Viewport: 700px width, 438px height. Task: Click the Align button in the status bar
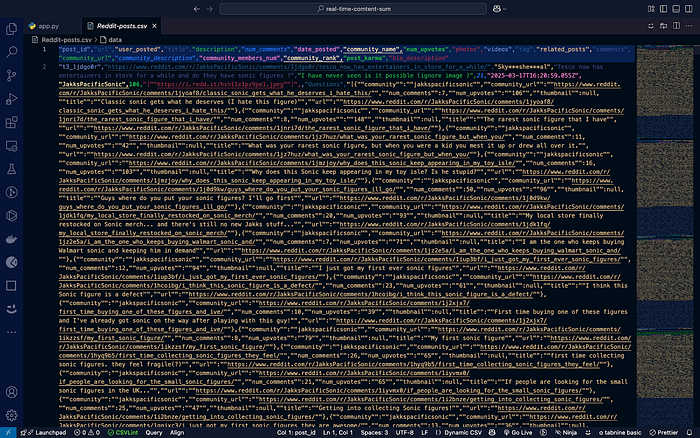tap(177, 433)
